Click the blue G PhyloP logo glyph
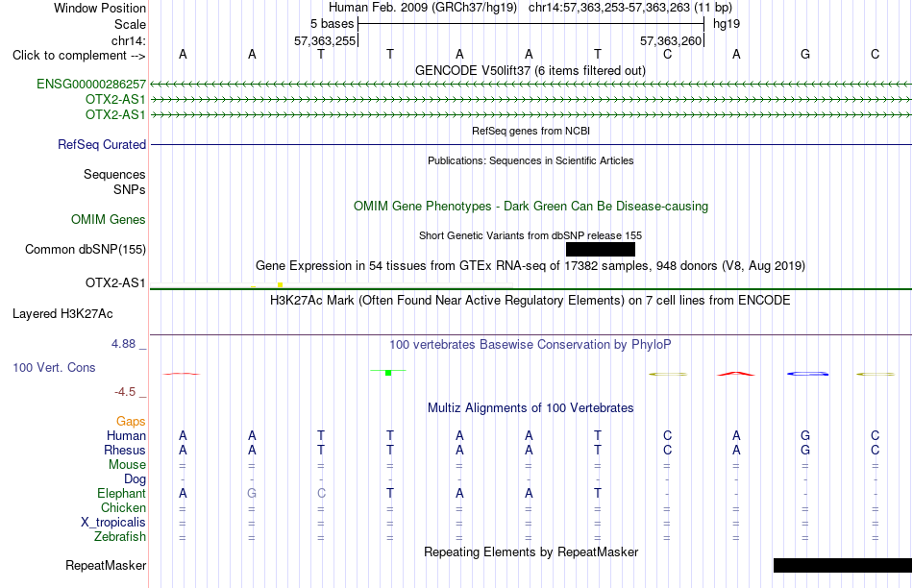The width and height of the screenshot is (913, 588). pyautogui.click(x=807, y=374)
